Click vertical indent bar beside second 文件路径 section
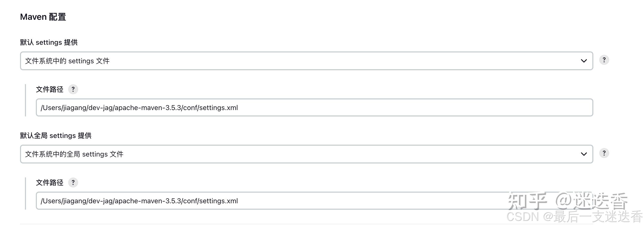 (25, 193)
